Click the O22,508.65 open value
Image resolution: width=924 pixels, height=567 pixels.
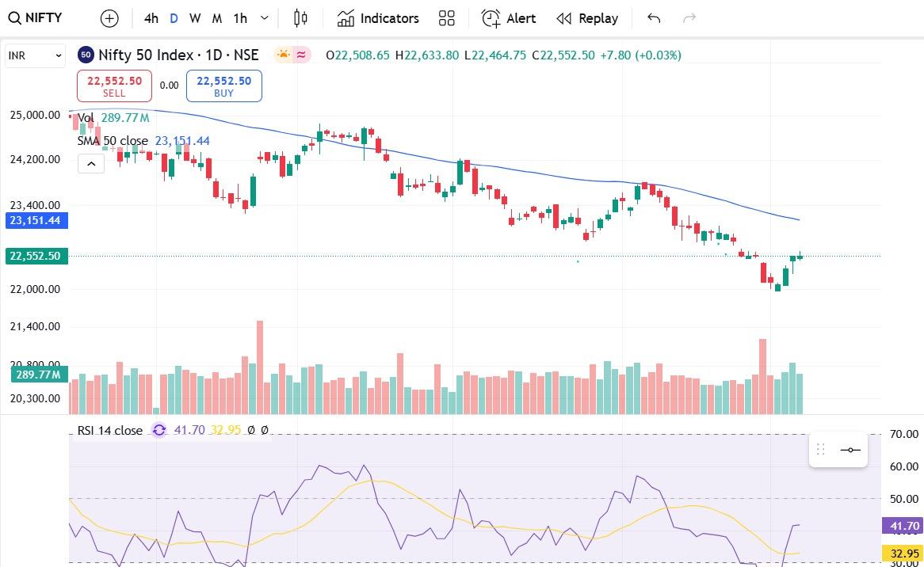point(357,55)
